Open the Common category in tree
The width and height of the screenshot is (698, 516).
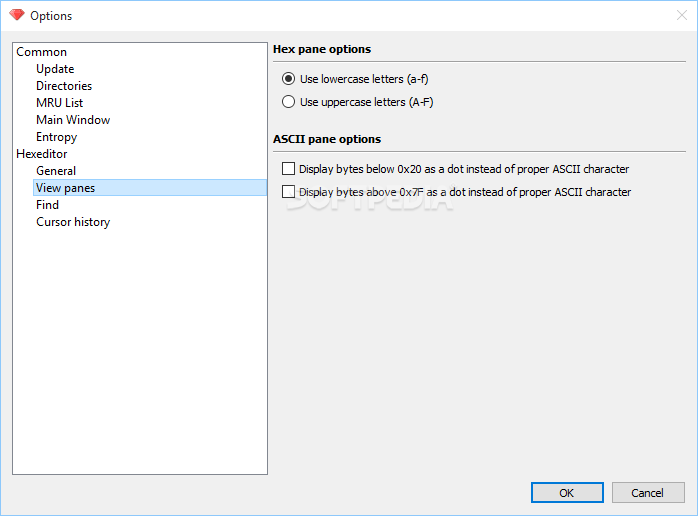(41, 52)
